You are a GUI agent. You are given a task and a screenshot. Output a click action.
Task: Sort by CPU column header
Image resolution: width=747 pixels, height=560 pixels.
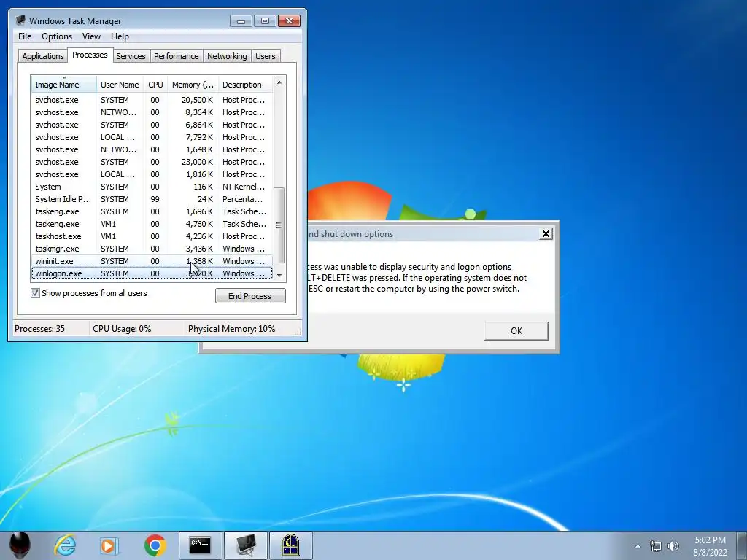pos(155,85)
